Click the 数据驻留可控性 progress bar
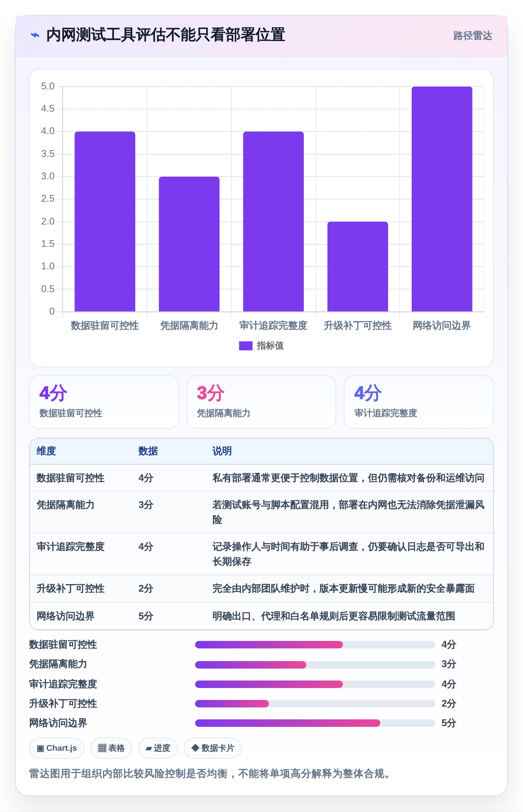The height and width of the screenshot is (812, 523). coord(315,645)
